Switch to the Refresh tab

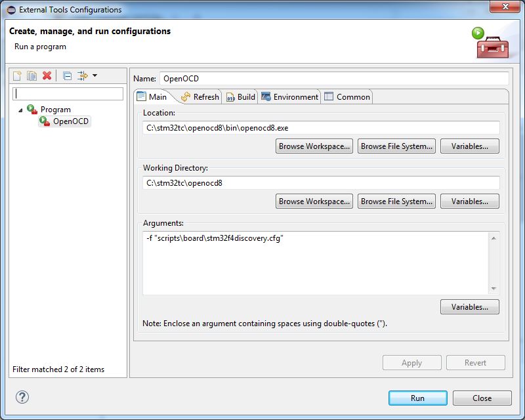point(200,96)
